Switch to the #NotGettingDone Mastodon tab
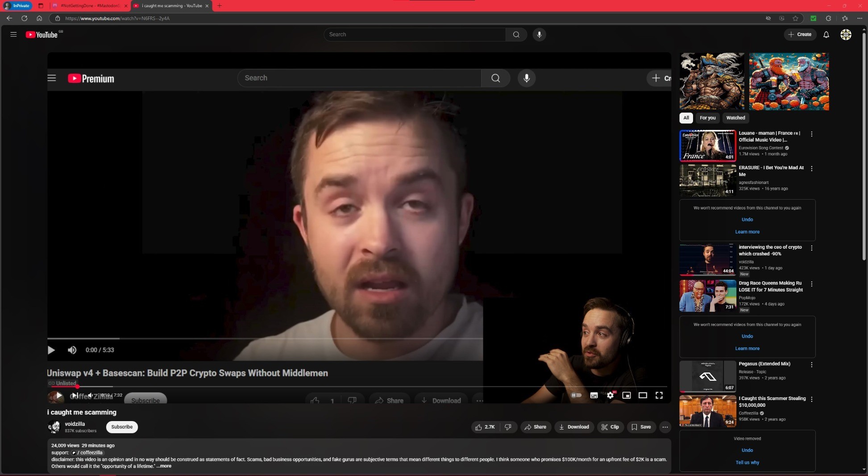 click(89, 6)
